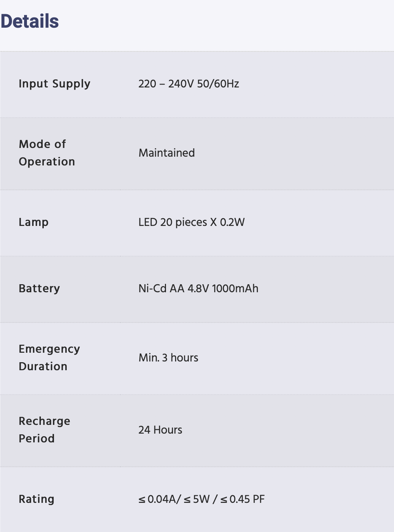Screen dimensions: 394x532
Task: Click the Min. 3 hours value
Action: tap(169, 357)
